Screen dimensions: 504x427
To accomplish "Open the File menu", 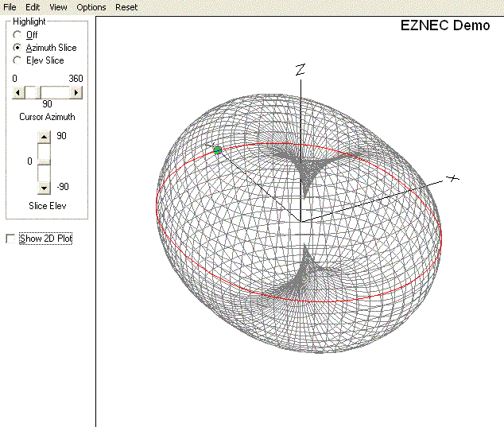I will pos(10,7).
